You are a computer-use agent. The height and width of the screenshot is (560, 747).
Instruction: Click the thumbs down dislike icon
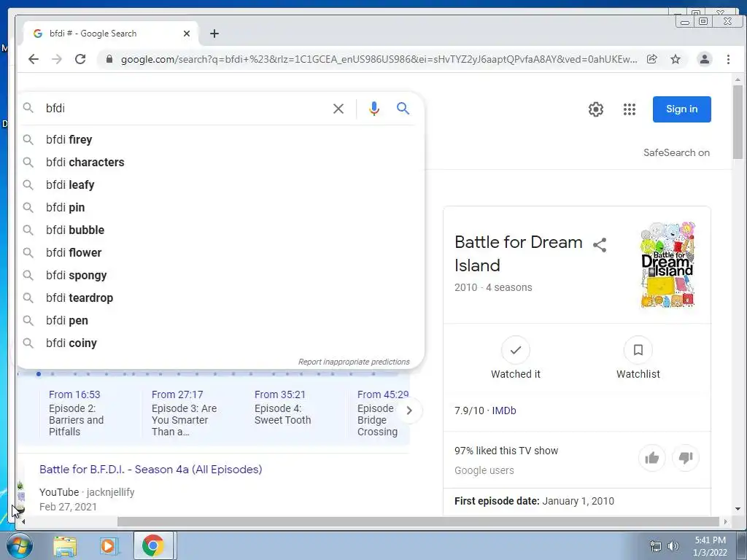[686, 458]
